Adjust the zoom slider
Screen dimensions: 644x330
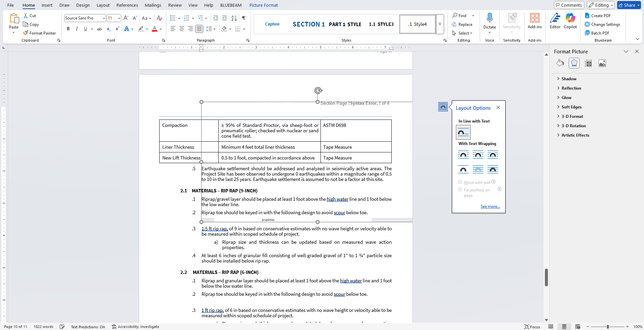tap(608, 327)
